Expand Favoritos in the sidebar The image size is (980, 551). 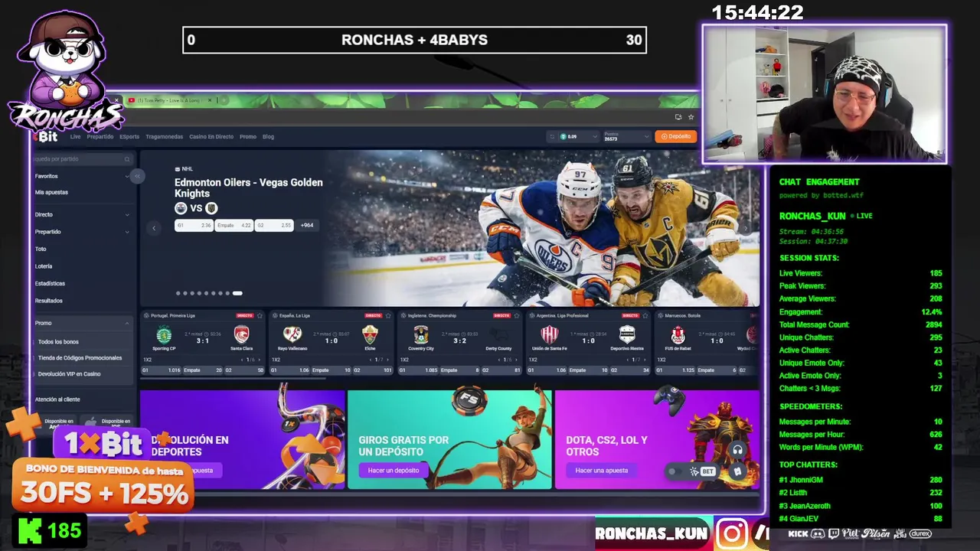(126, 176)
